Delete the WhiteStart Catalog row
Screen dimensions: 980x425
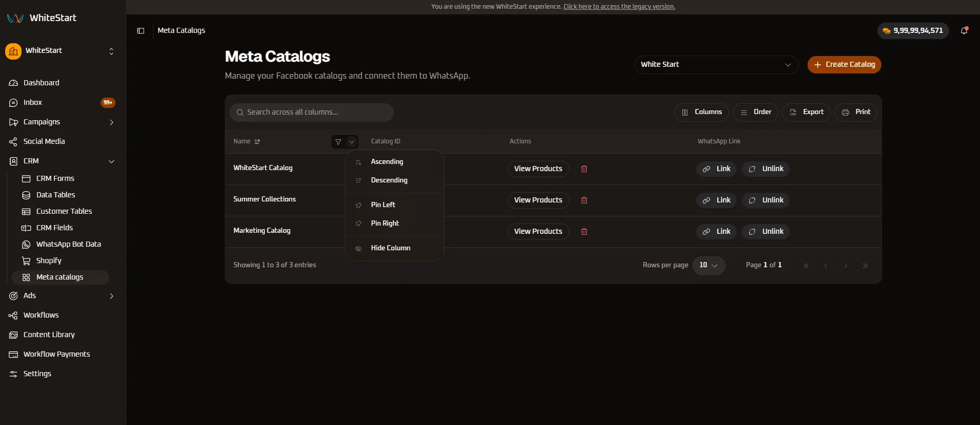coord(584,169)
